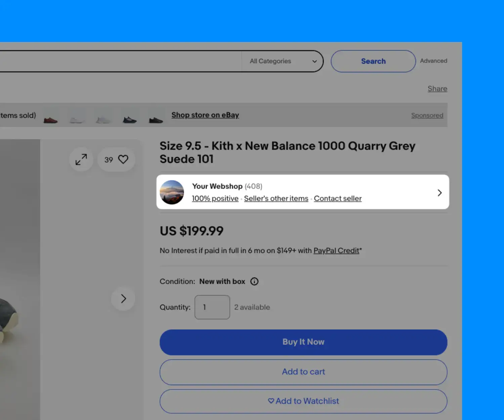Click the Contact seller link
The image size is (504, 420).
coord(338,199)
